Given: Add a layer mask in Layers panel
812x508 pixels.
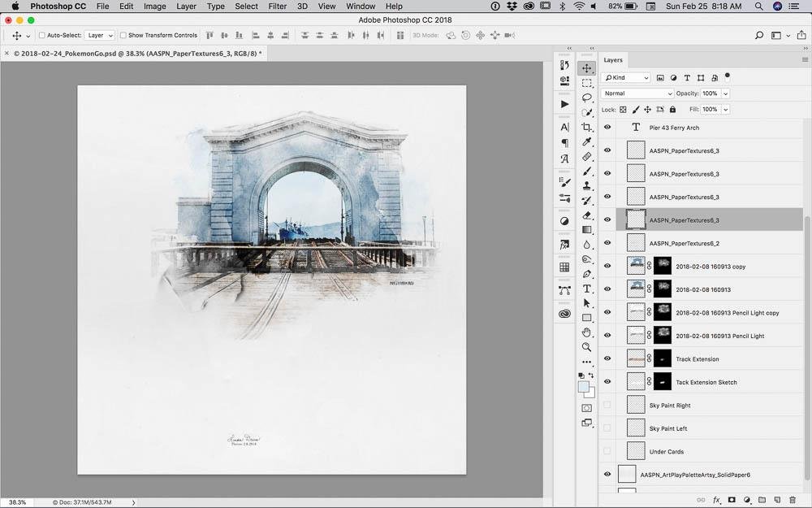Looking at the screenshot, I should click(x=732, y=500).
